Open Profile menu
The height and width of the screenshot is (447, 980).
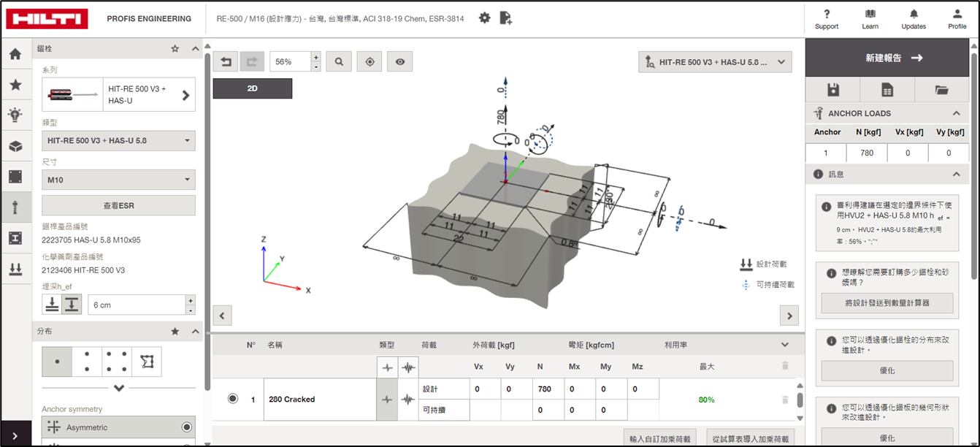point(957,19)
